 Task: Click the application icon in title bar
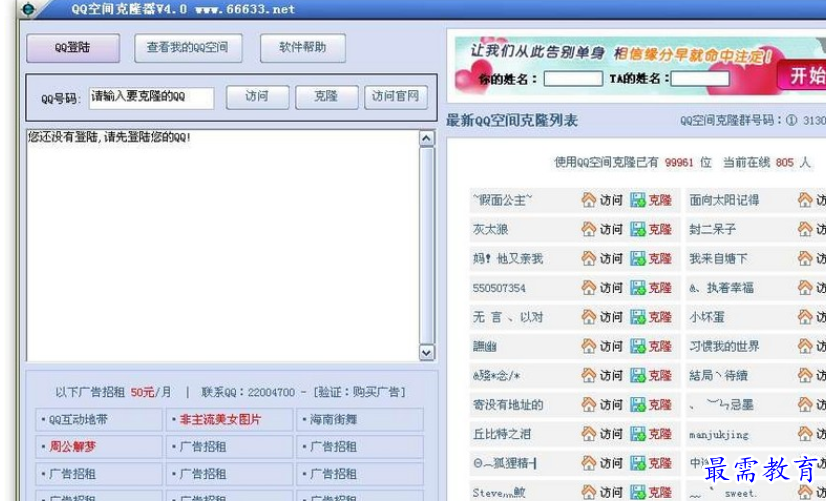coord(28,9)
